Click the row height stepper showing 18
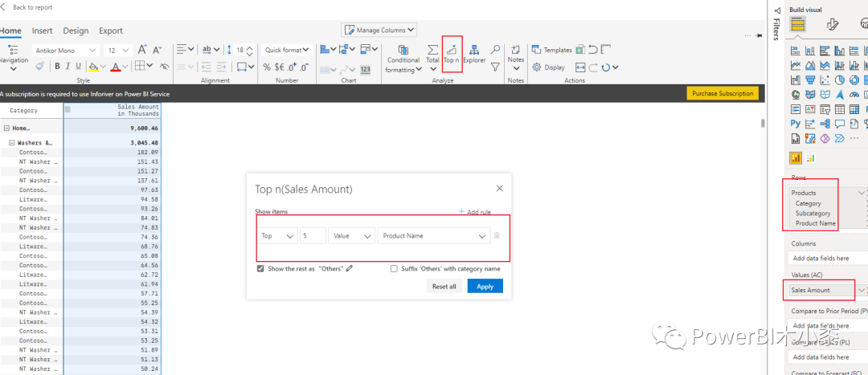The width and height of the screenshot is (868, 375). click(x=244, y=50)
